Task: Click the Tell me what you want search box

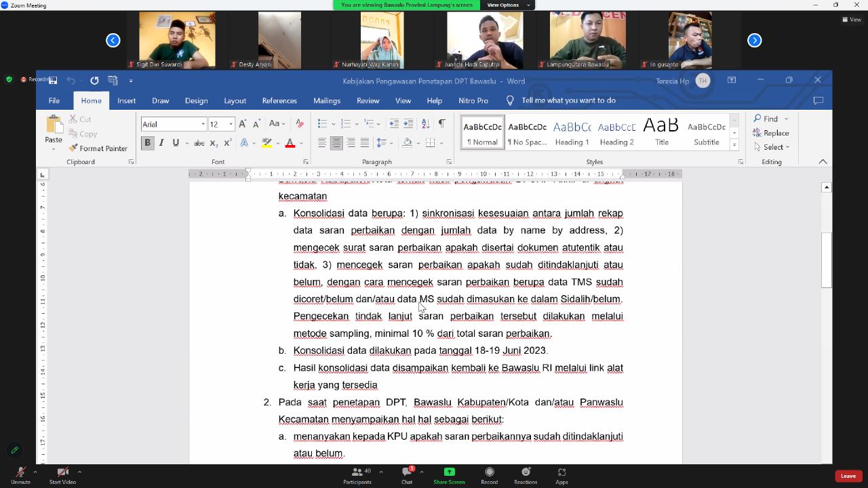Action: pyautogui.click(x=568, y=100)
